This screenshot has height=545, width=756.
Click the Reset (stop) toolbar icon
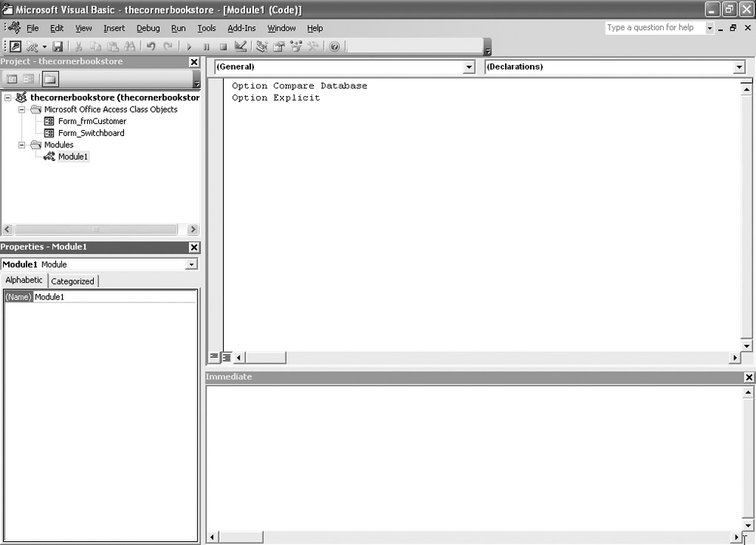point(223,47)
